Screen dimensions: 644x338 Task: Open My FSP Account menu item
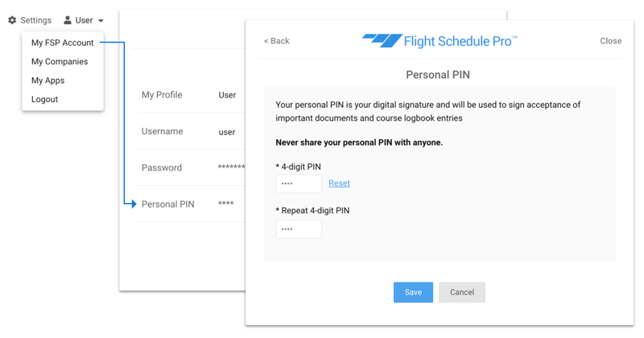63,43
